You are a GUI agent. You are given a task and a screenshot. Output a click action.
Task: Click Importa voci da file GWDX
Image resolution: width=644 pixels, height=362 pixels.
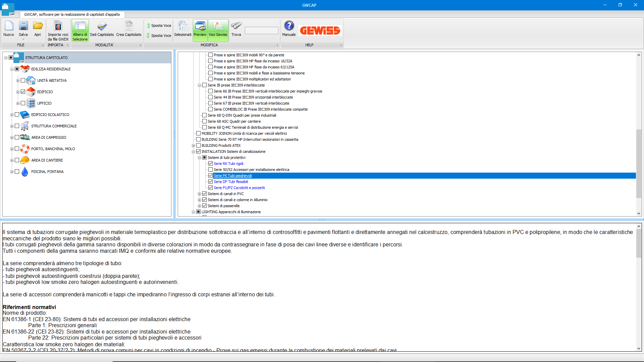click(x=58, y=31)
